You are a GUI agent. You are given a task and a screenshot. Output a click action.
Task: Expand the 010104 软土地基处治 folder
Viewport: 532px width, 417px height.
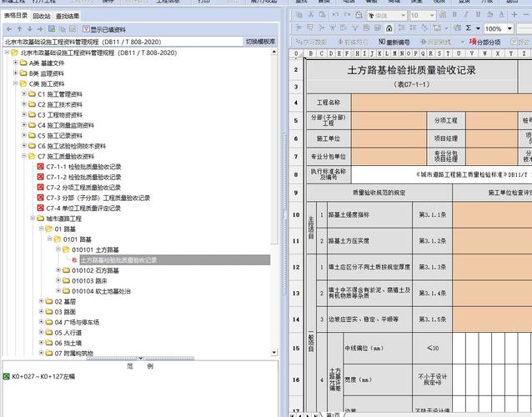click(x=58, y=291)
